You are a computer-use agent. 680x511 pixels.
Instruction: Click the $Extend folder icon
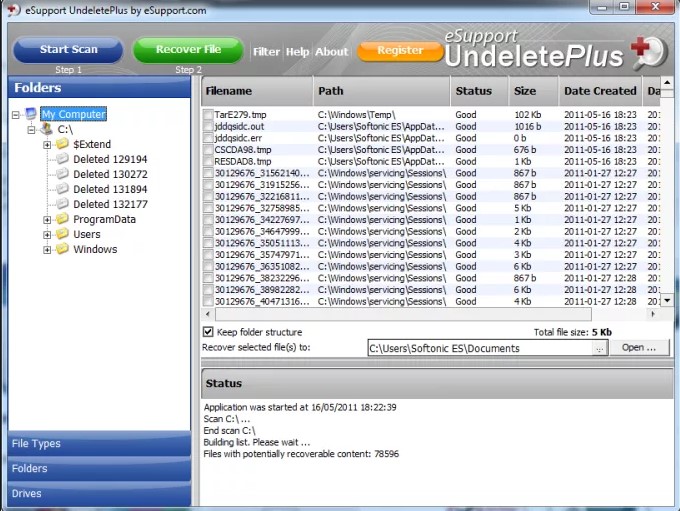tap(62, 145)
